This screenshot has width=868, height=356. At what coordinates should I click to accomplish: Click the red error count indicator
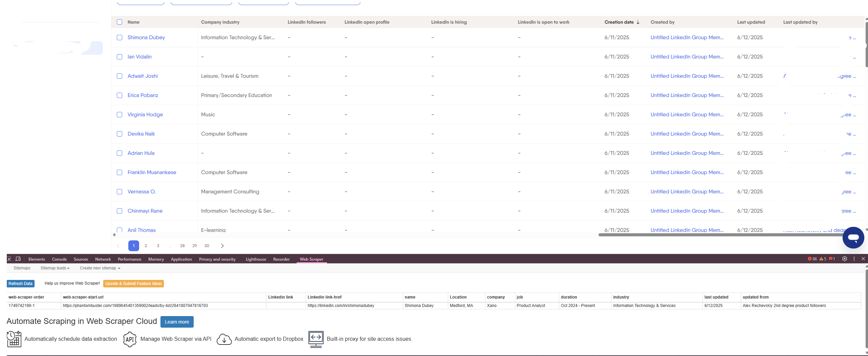(812, 259)
